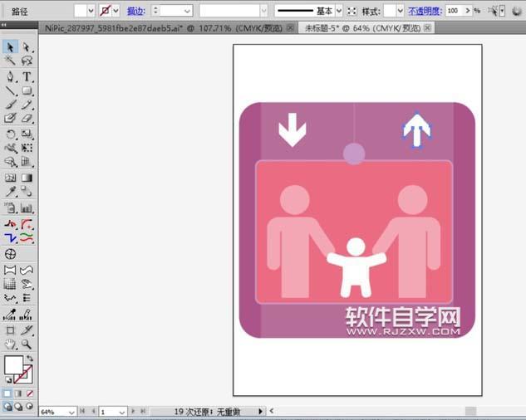Select the Type tool
Viewport: 526px width, 420px height.
coord(27,76)
